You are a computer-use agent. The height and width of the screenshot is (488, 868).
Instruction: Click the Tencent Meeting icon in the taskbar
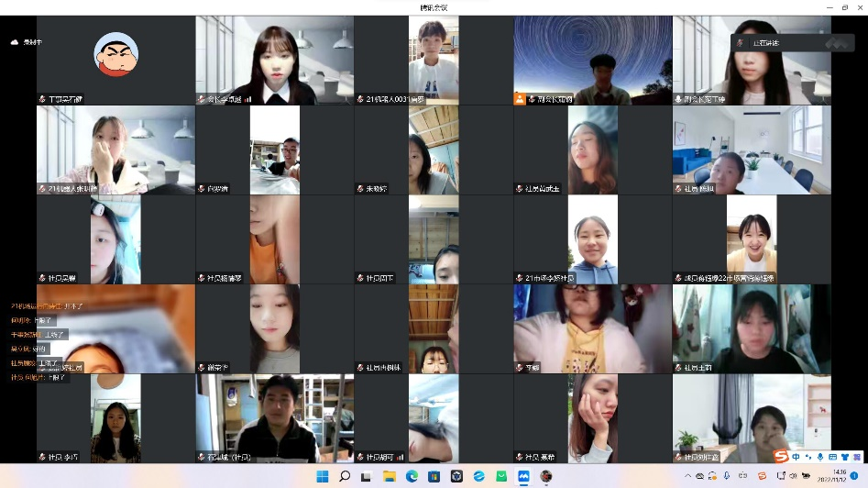pos(523,476)
